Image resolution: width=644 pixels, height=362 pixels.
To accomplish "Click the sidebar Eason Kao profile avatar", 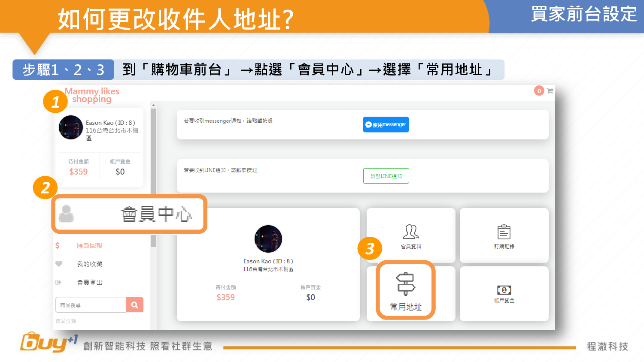I will pos(71,127).
